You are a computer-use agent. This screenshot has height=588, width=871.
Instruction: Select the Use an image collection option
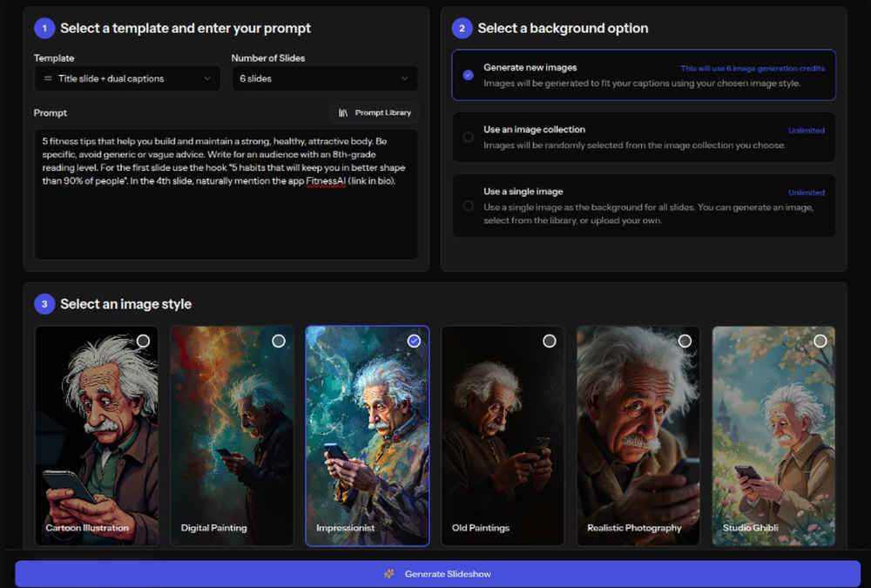click(469, 137)
